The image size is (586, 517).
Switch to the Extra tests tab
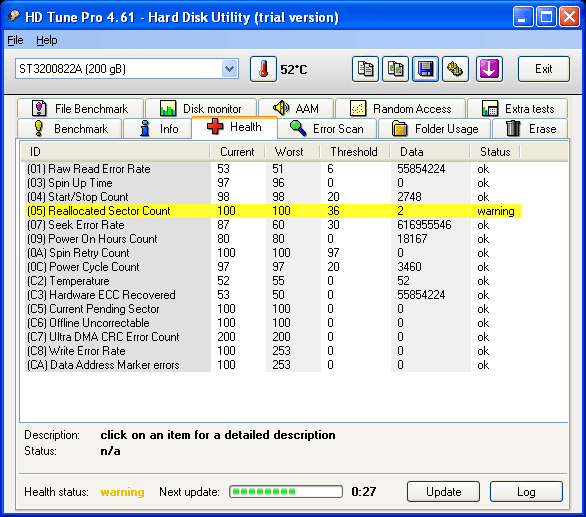click(x=518, y=109)
